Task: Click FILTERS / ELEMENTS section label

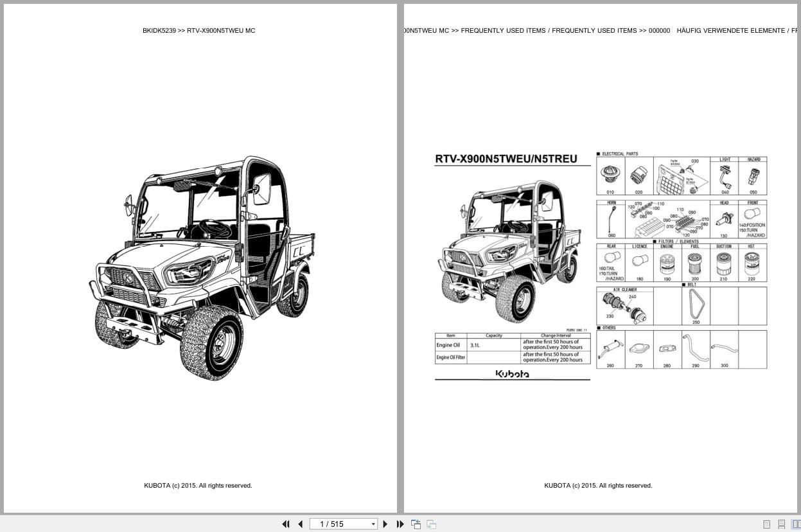Action: (x=678, y=242)
